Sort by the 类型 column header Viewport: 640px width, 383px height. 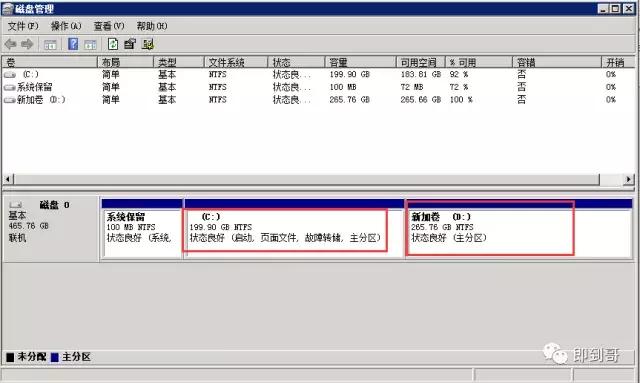click(x=179, y=62)
